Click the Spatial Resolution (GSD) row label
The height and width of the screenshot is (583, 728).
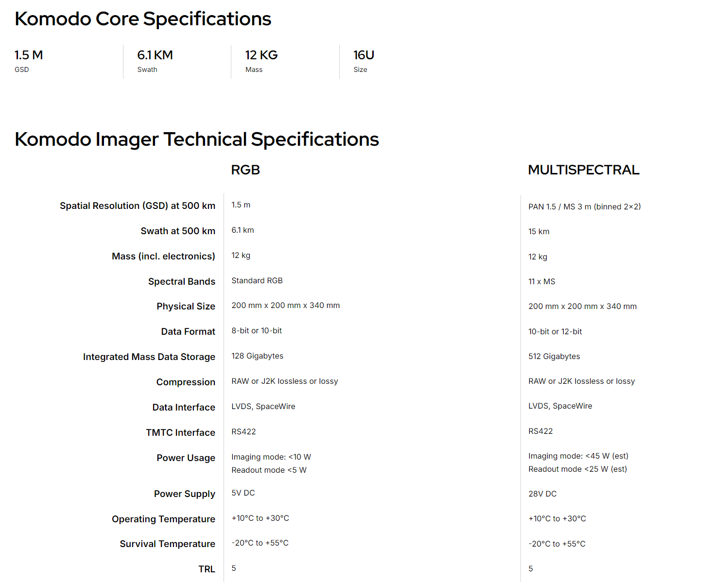138,206
